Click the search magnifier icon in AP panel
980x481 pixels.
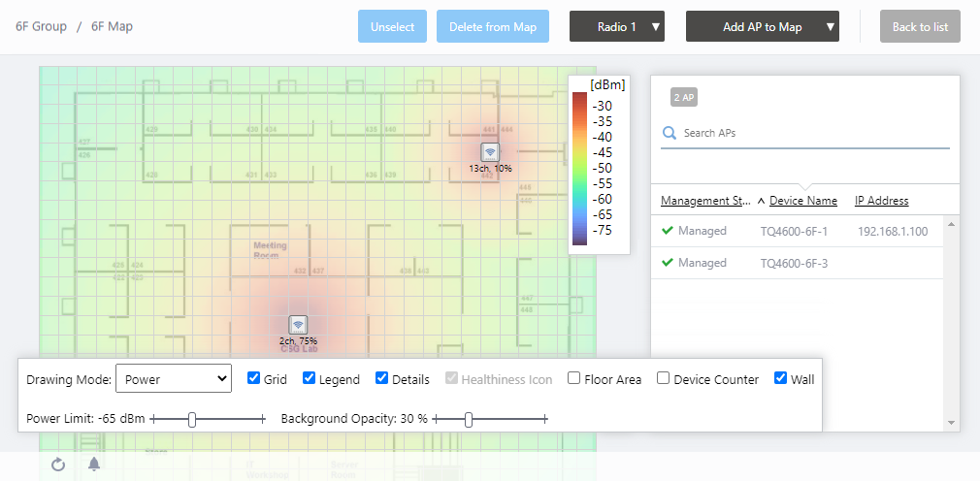click(669, 133)
